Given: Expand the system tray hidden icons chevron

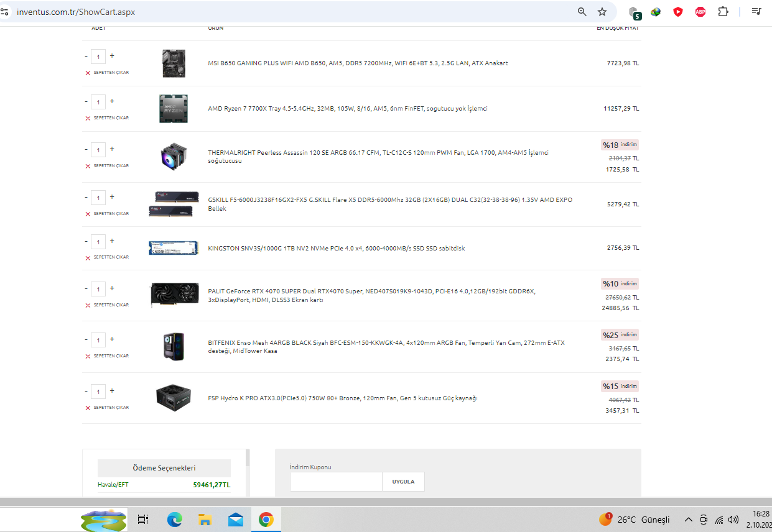Looking at the screenshot, I should 688,520.
